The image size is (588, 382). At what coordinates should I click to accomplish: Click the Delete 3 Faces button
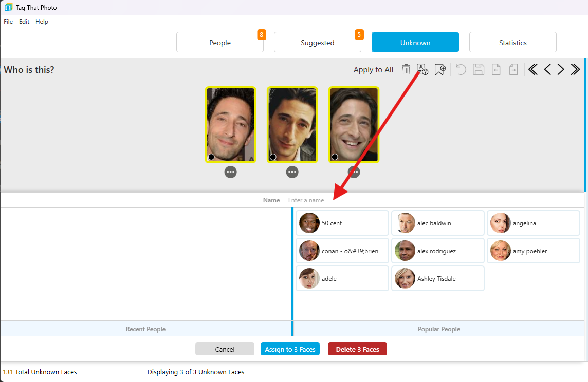(357, 349)
